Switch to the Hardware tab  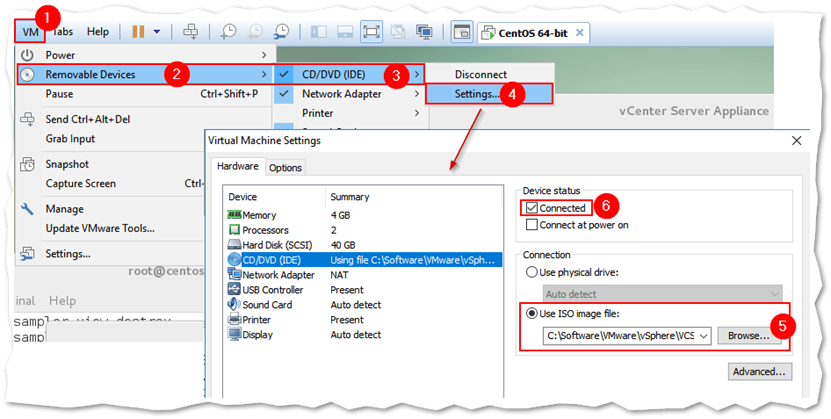[237, 166]
